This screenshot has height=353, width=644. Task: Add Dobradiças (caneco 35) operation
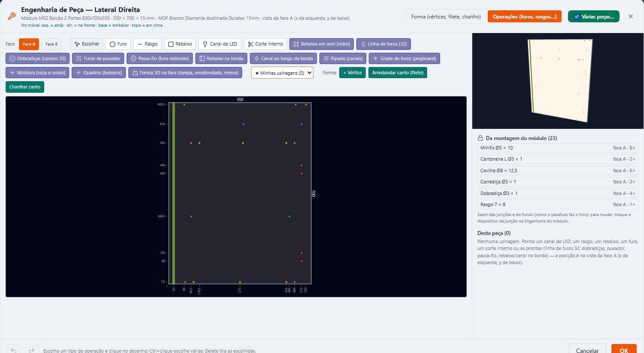pos(38,58)
